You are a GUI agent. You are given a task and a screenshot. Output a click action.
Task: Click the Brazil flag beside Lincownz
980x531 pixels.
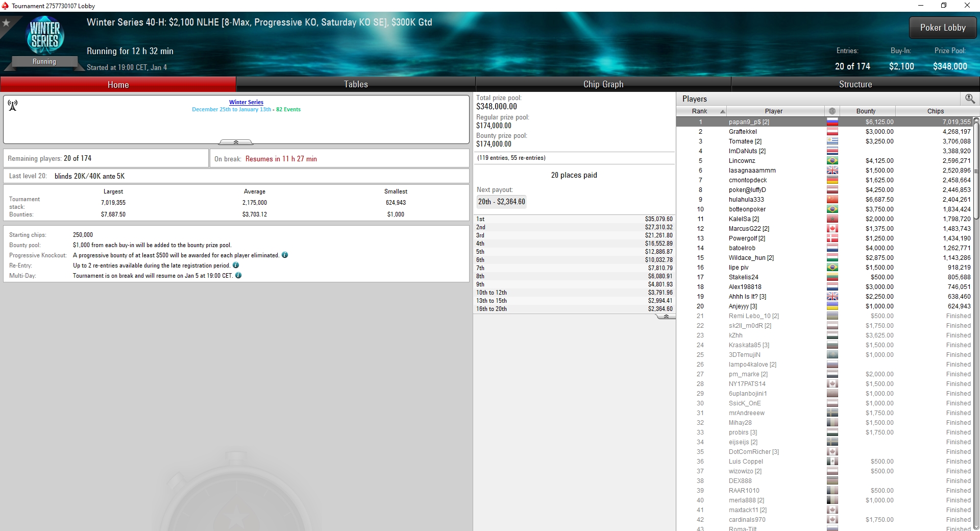[x=832, y=161]
